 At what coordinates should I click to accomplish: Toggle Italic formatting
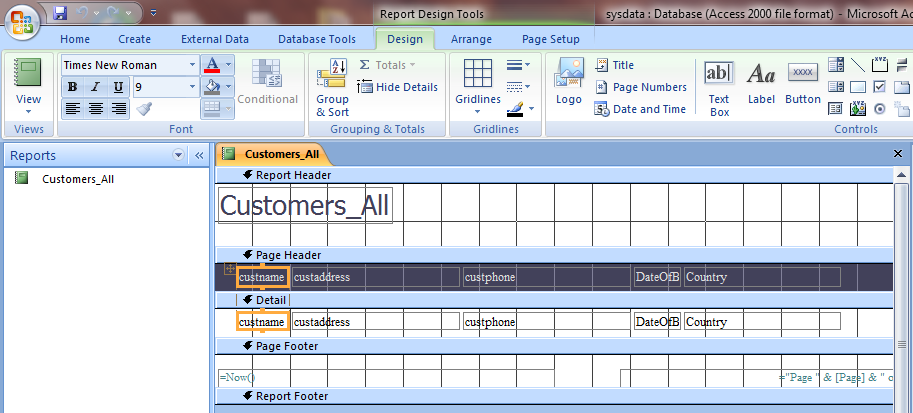(95, 87)
